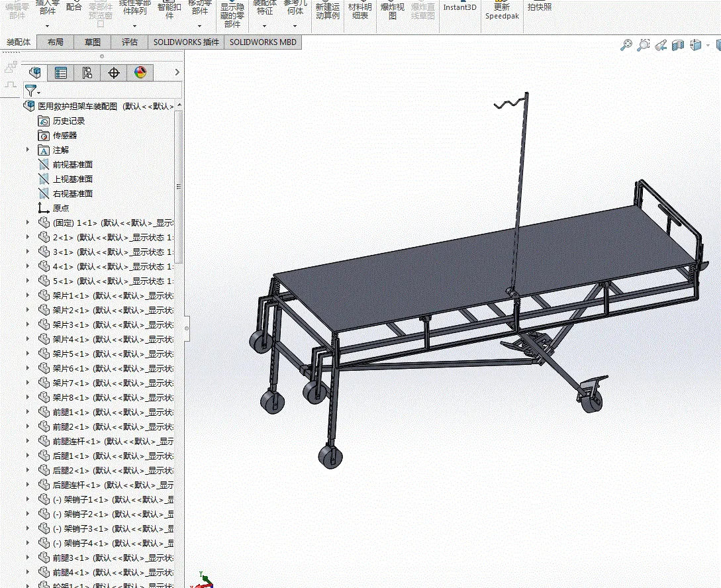Screen dimensions: 721x588
Task: Switch to 草图 sketch tab
Action: (x=93, y=42)
